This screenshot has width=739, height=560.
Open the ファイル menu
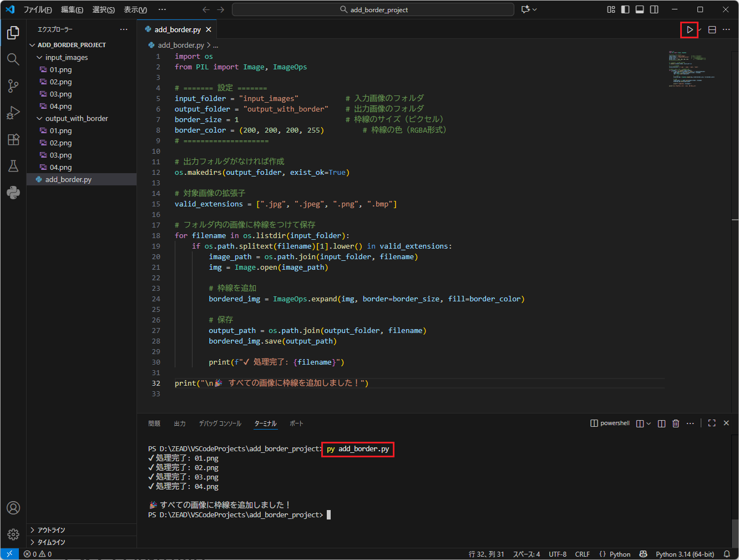38,10
